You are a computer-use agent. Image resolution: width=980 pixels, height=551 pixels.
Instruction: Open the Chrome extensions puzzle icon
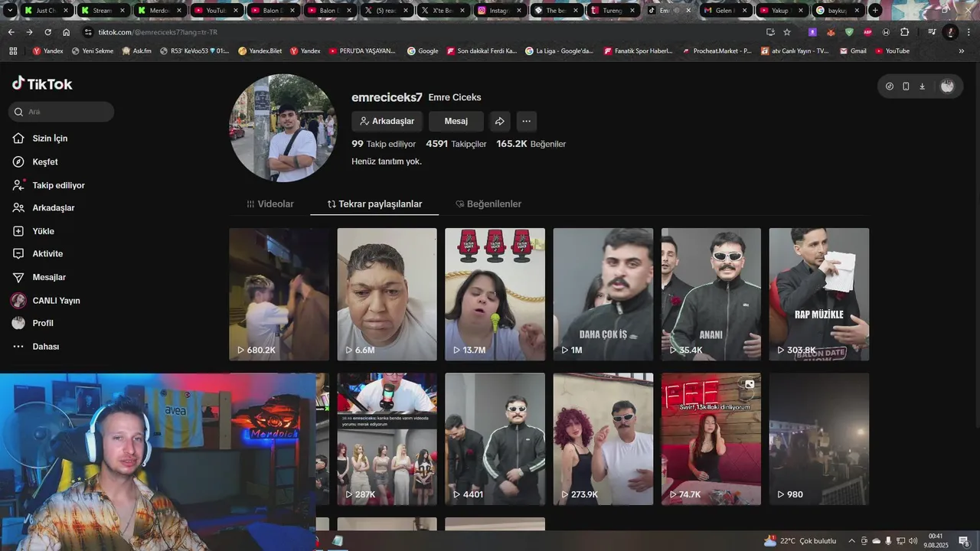point(904,32)
